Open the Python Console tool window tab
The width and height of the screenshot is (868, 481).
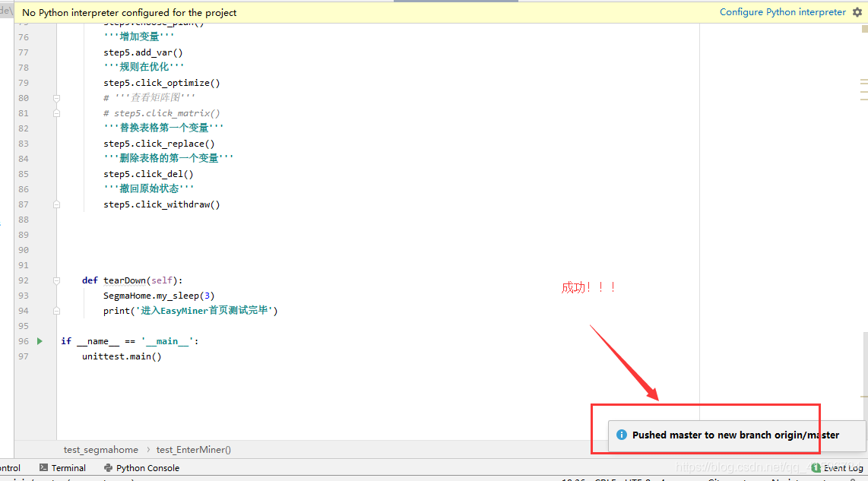click(141, 468)
